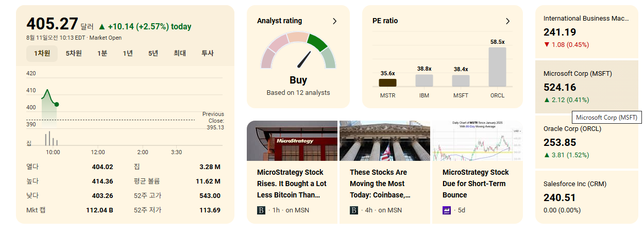Switch chart to 1년 range
644x232 pixels.
click(x=128, y=53)
